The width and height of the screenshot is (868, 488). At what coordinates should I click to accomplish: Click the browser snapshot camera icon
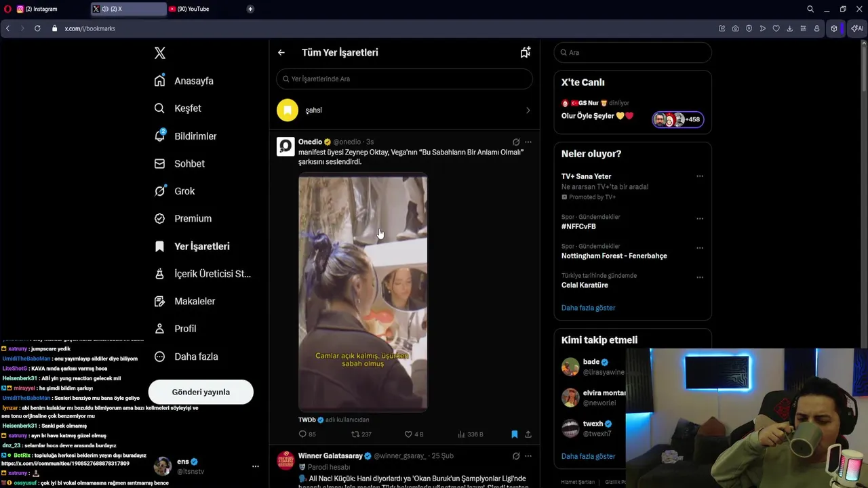(735, 28)
